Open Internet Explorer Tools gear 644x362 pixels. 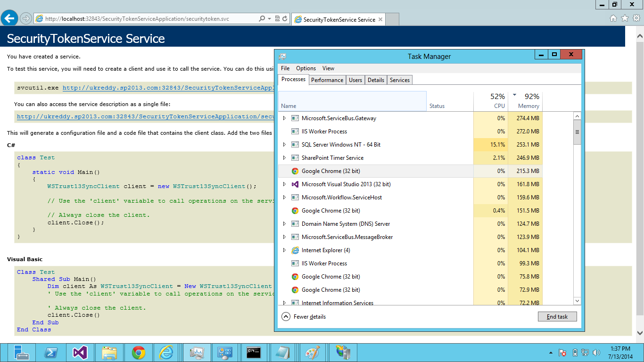(x=636, y=18)
